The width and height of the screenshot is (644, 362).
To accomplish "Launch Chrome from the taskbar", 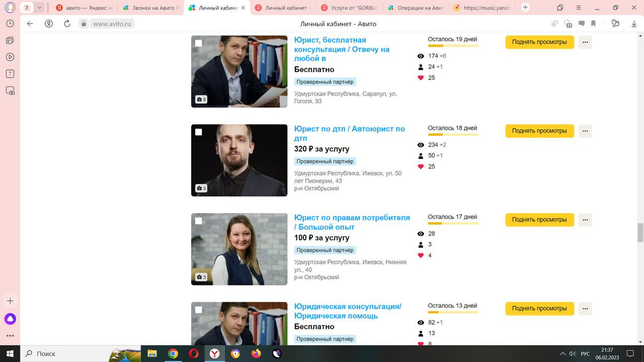I will click(x=173, y=353).
